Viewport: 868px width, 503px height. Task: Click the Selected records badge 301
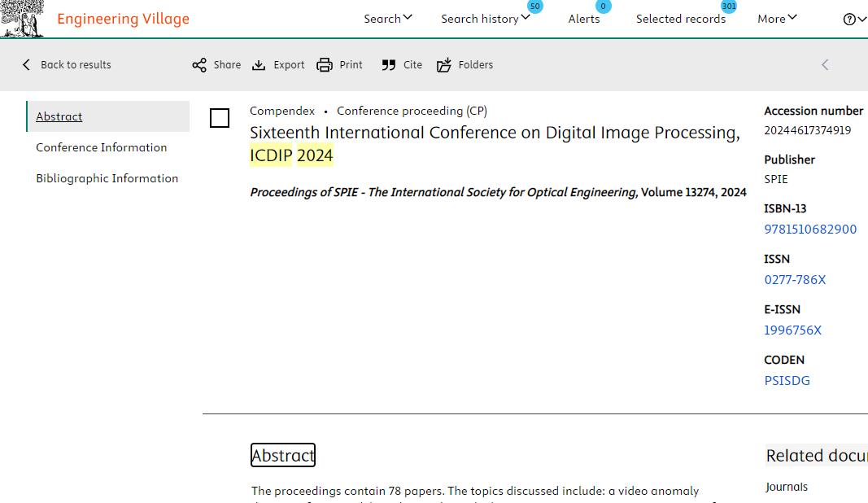tap(729, 6)
